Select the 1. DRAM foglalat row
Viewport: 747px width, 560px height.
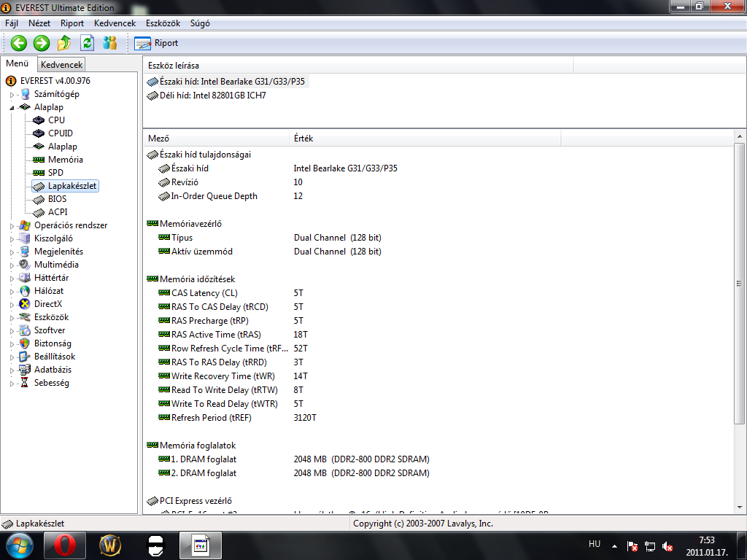tap(294, 459)
